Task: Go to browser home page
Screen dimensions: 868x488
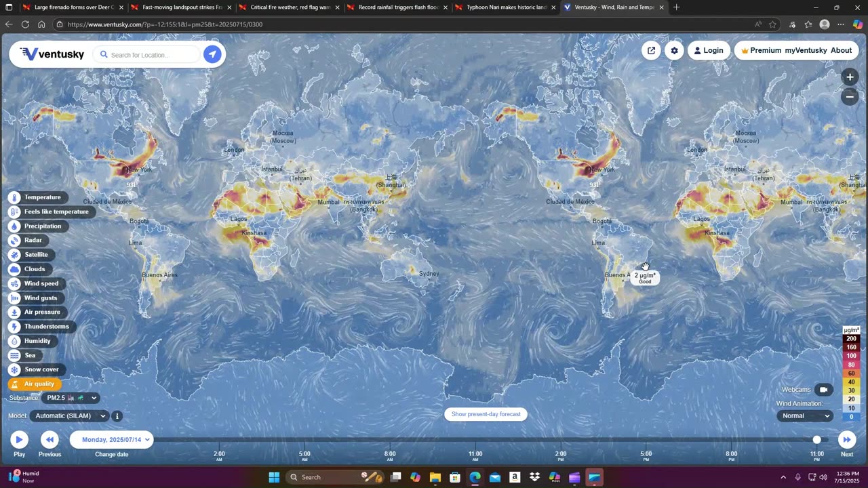Action: point(41,24)
